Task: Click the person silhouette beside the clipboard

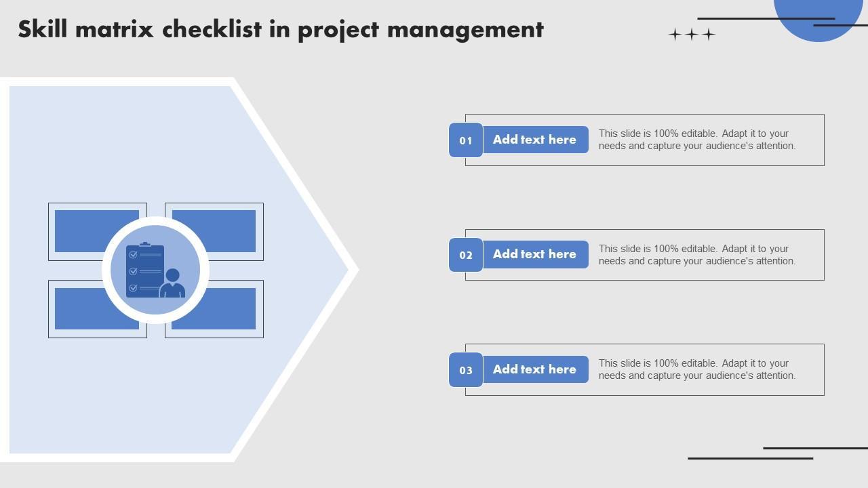Action: click(x=172, y=285)
